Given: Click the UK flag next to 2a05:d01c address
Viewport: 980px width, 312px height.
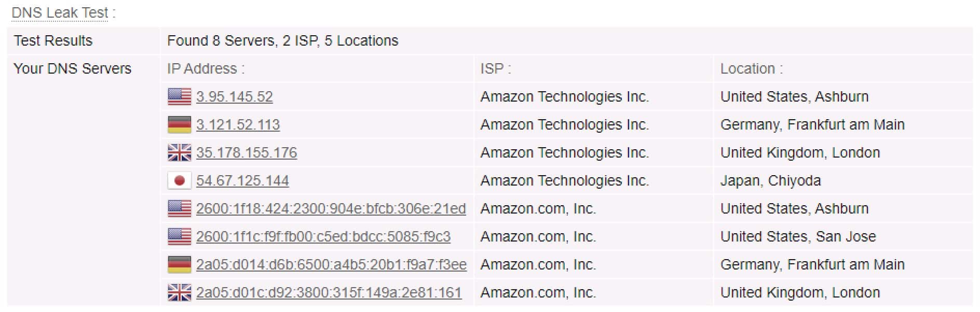Looking at the screenshot, I should point(180,292).
